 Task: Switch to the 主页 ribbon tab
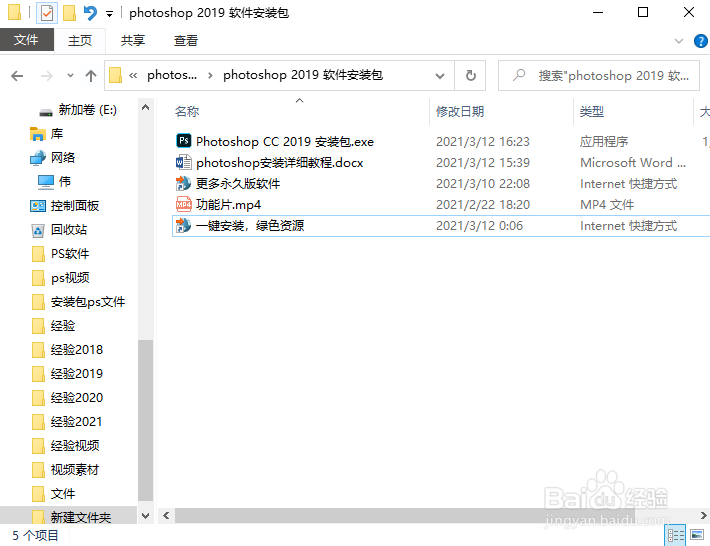(x=80, y=41)
